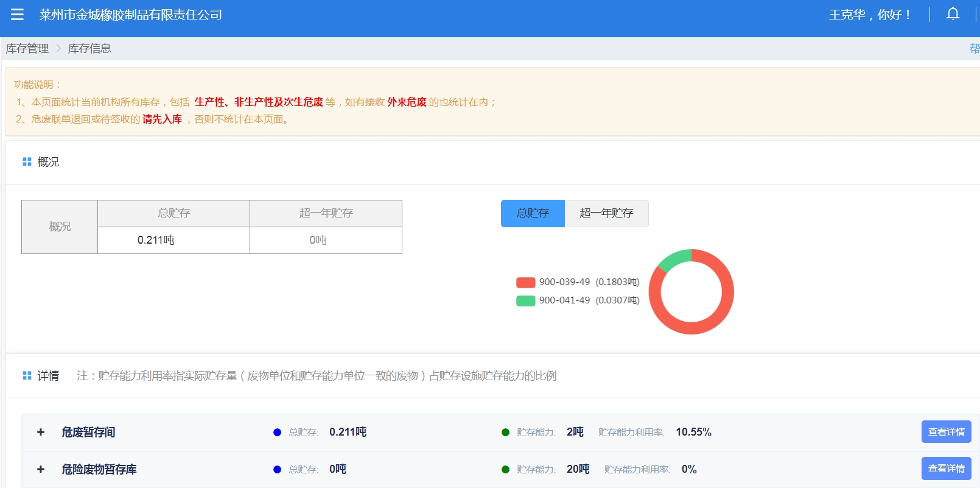Image resolution: width=980 pixels, height=488 pixels.
Task: Click the 详情 note about 贮存能力利用率
Action: coord(317,376)
